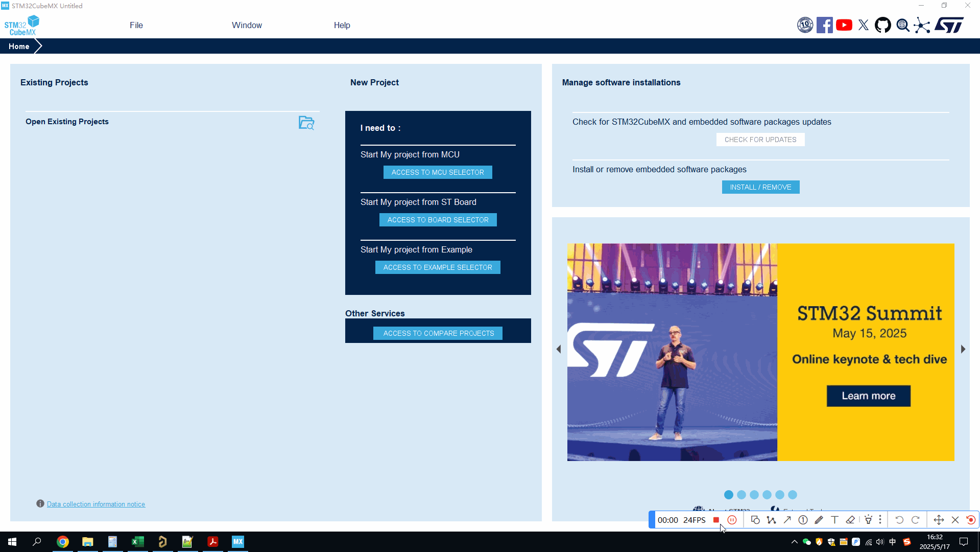Viewport: 980px width, 552px height.
Task: Click CHECK FOR UPDATES button
Action: [x=760, y=140]
